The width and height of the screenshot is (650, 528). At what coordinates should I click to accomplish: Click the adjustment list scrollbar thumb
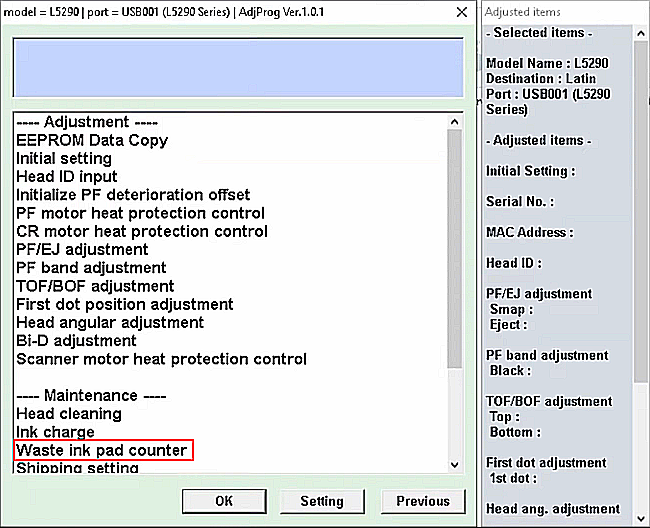click(454, 249)
